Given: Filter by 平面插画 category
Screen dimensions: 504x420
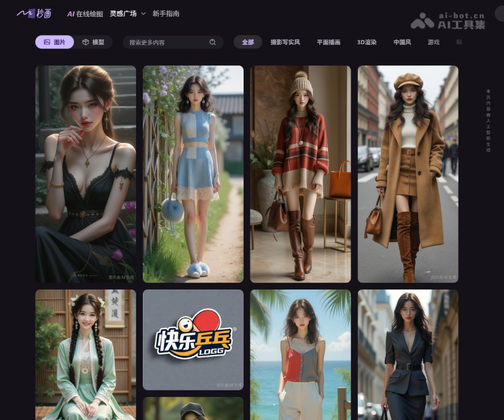Looking at the screenshot, I should [329, 42].
